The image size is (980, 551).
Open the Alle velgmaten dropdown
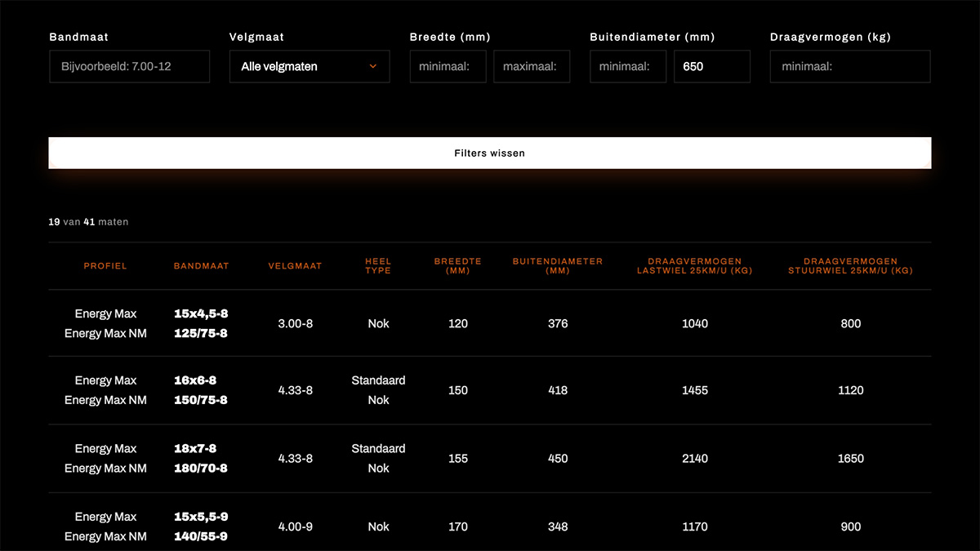310,66
